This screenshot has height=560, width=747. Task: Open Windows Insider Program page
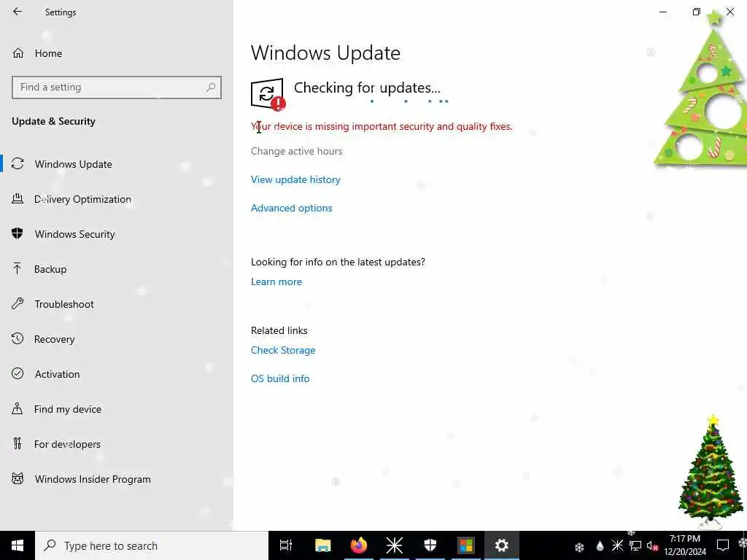117,479
